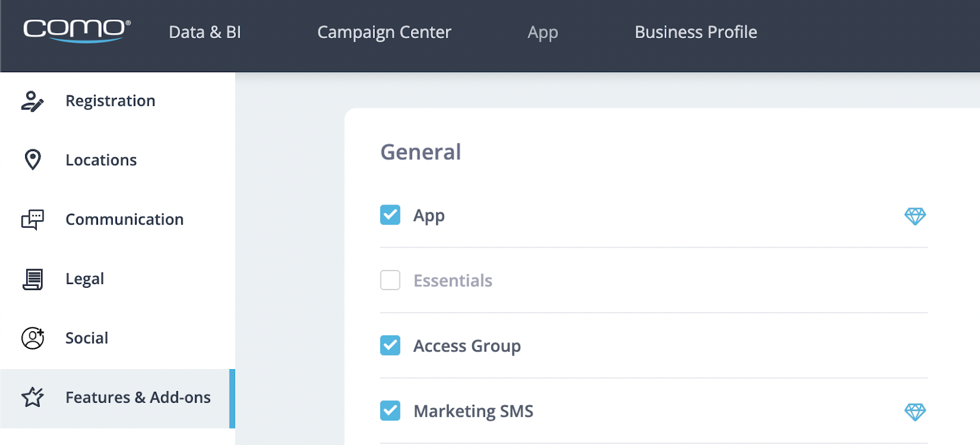Open the Data & BI menu
Viewport: 980px width, 445px height.
point(205,32)
